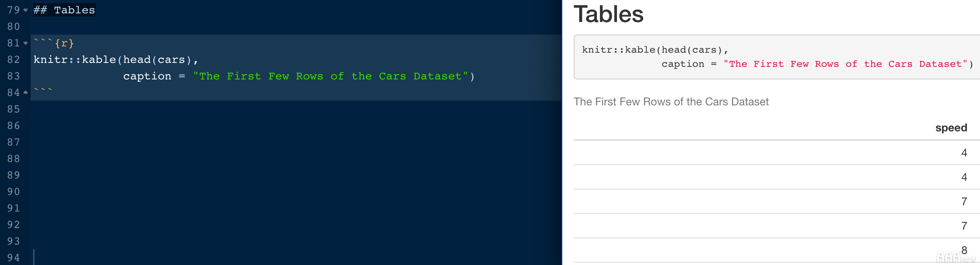
Task: Collapse the R chunk fold arrow at line 81
Action: 26,43
